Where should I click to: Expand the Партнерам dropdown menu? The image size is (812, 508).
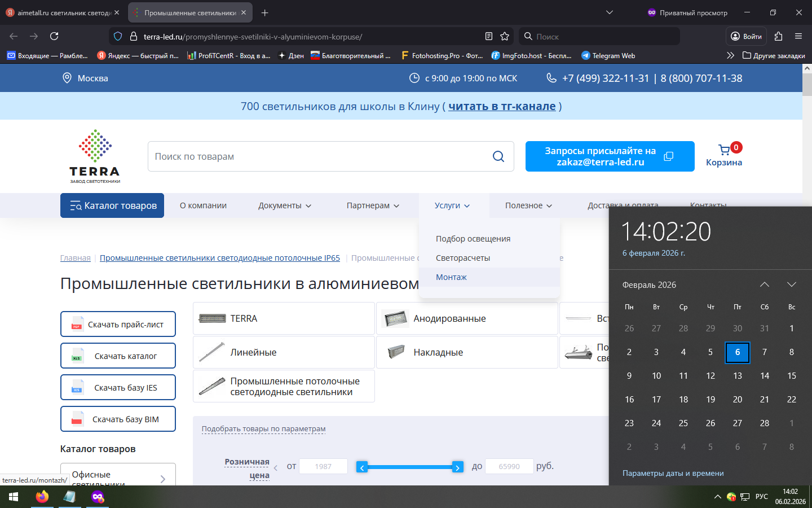373,205
